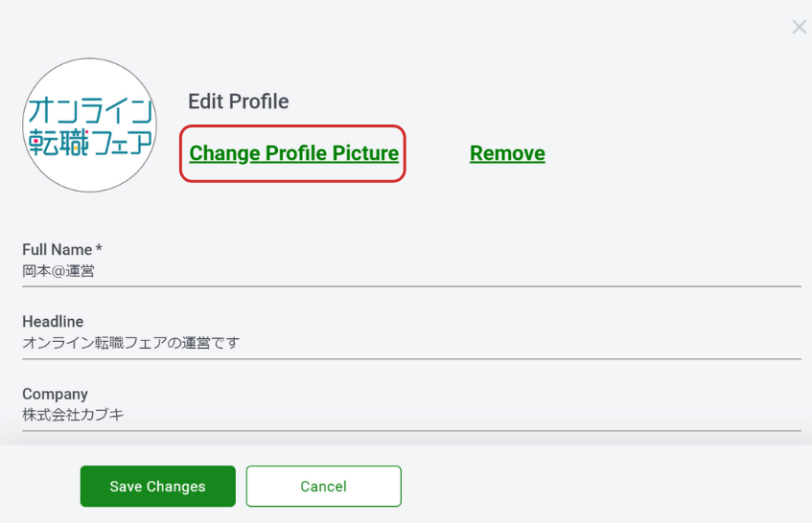Screen dimensions: 812x523
Task: Cancel editing the profile
Action: (x=324, y=487)
